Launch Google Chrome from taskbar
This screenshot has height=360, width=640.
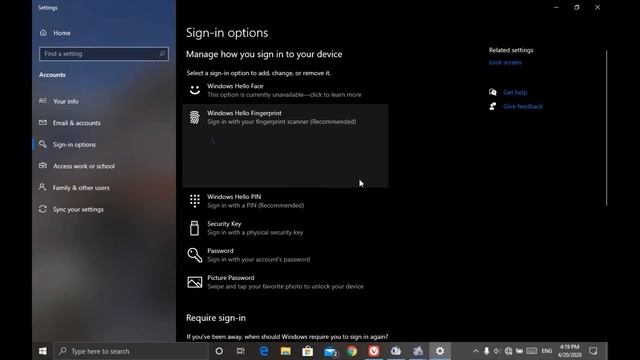[x=352, y=351]
